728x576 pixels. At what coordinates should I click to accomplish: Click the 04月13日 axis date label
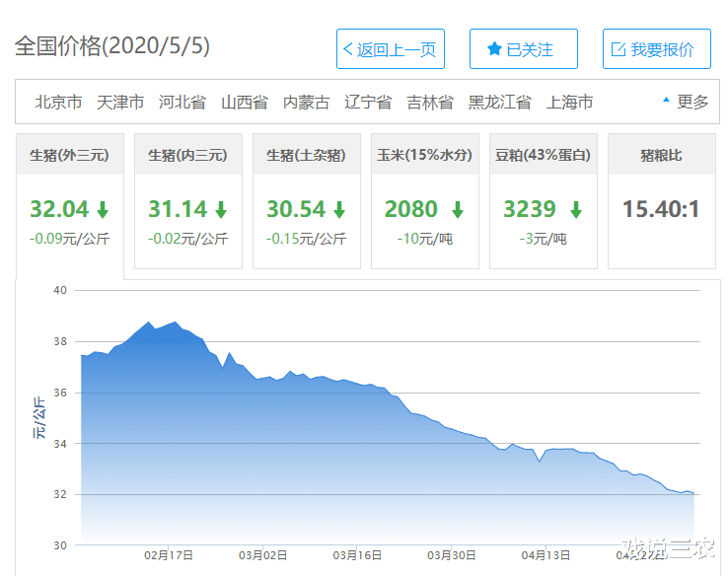tap(546, 555)
